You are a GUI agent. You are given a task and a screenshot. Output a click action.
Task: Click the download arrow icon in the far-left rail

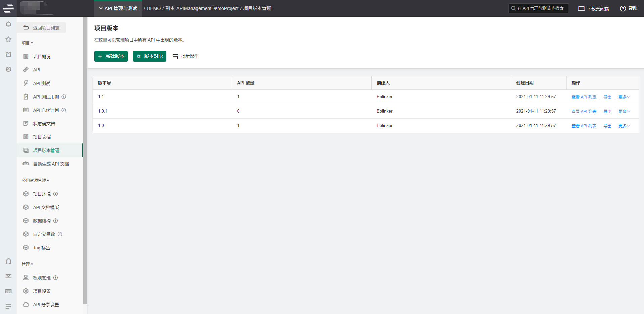[8, 276]
